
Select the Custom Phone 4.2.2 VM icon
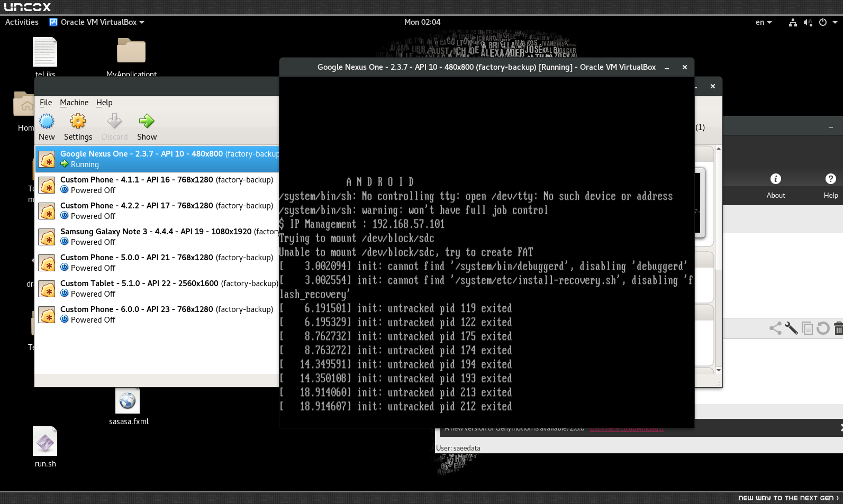point(47,211)
